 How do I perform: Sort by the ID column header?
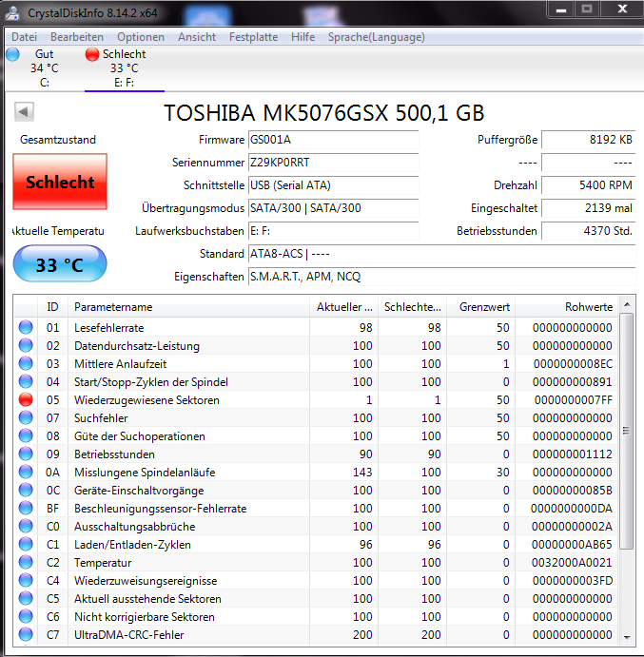point(52,307)
